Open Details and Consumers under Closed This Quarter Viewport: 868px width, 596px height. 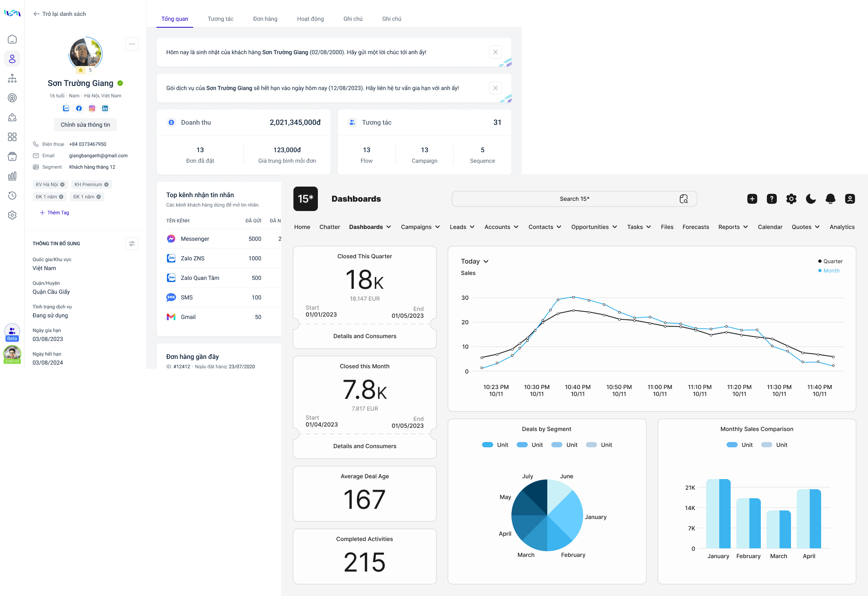pyautogui.click(x=364, y=336)
